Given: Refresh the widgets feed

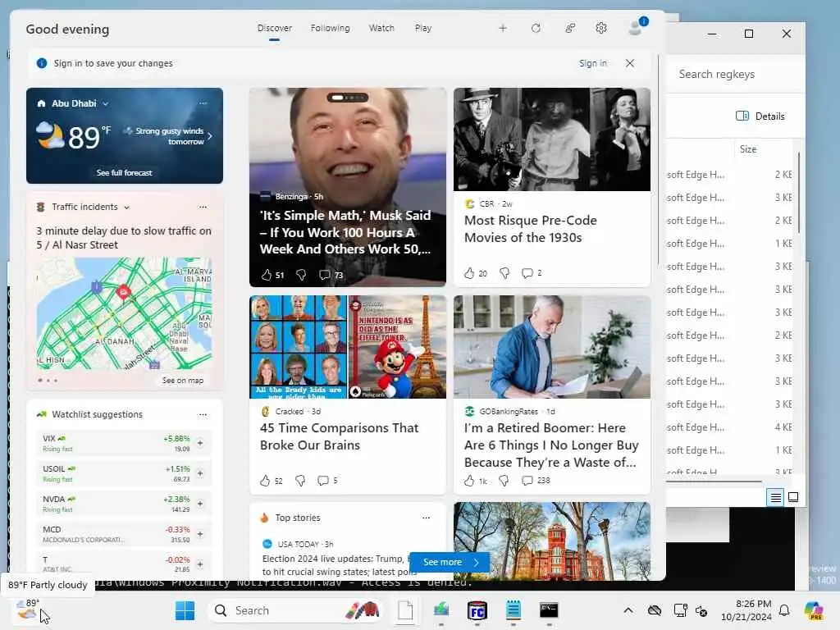Looking at the screenshot, I should (536, 28).
